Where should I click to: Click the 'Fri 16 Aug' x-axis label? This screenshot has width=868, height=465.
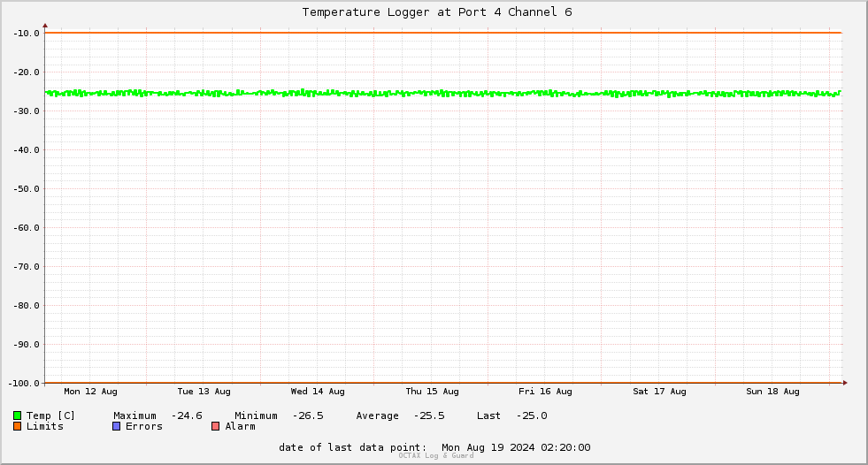[x=545, y=392]
